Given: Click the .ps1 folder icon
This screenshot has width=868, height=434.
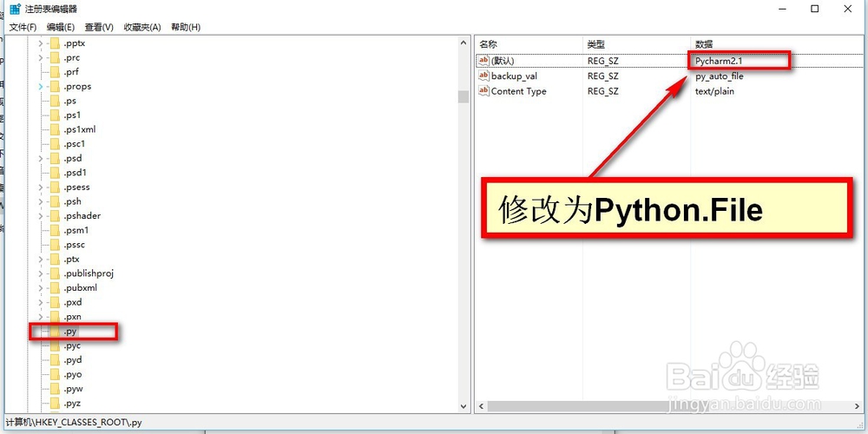Looking at the screenshot, I should coord(54,115).
